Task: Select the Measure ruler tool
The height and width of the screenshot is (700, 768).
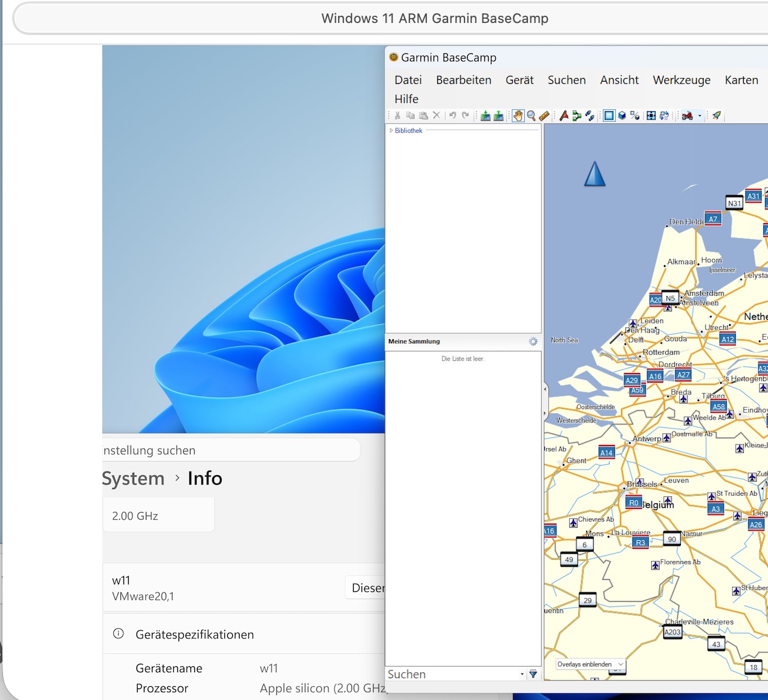Action: click(544, 115)
